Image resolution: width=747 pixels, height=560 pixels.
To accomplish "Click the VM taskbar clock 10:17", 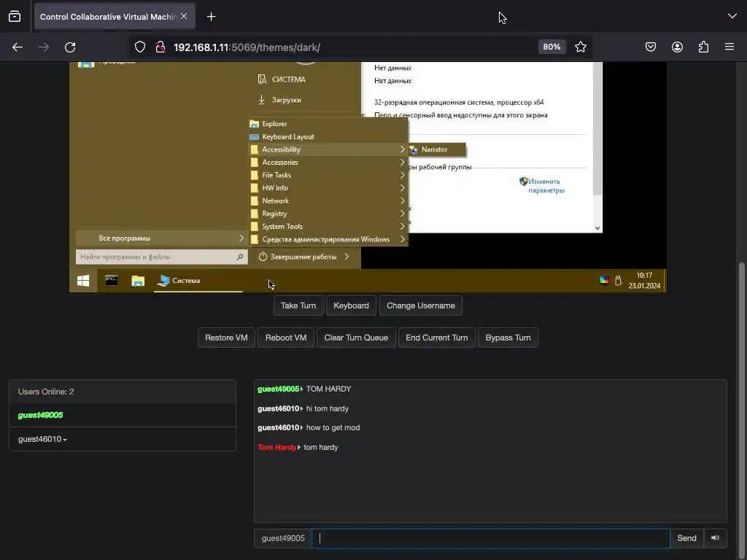I will pyautogui.click(x=644, y=281).
